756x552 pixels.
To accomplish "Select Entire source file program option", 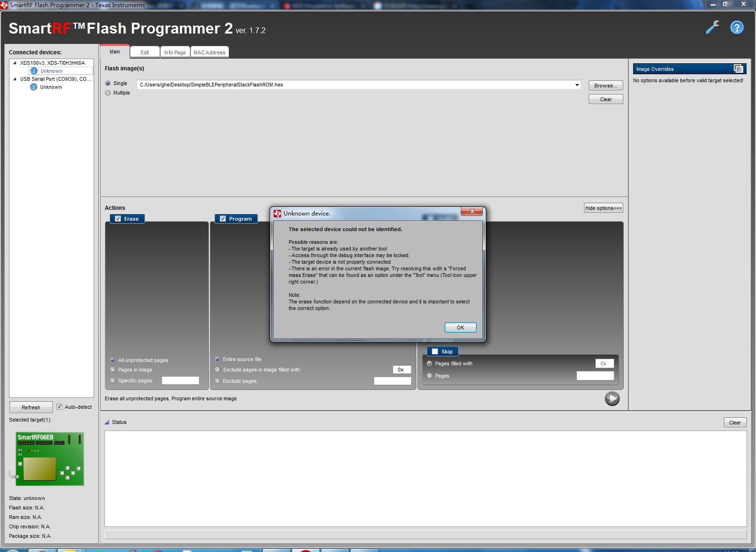I will 217,359.
